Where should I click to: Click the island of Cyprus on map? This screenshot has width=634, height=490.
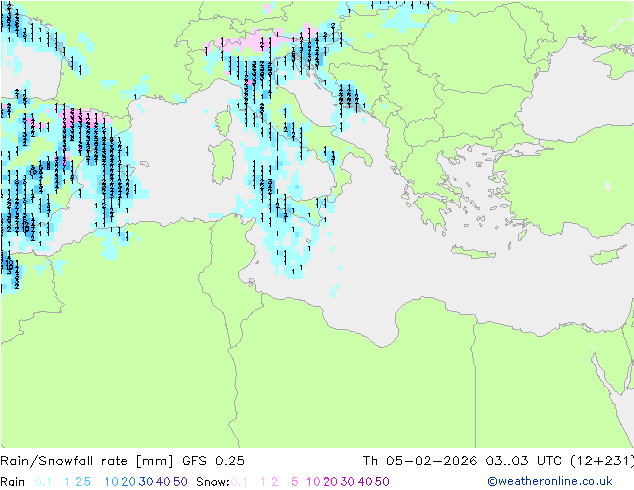(610, 256)
